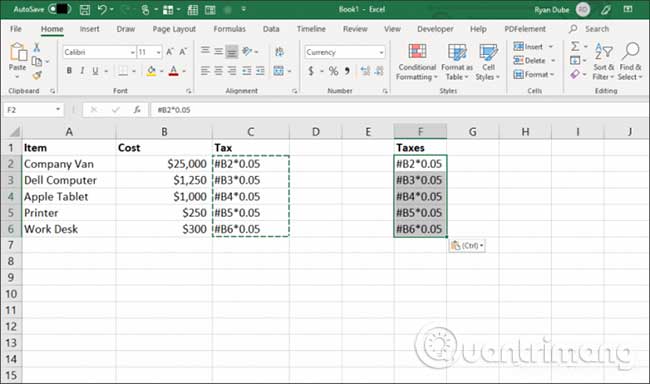Toggle the AutoSave switch
The width and height of the screenshot is (650, 384).
pyautogui.click(x=60, y=9)
